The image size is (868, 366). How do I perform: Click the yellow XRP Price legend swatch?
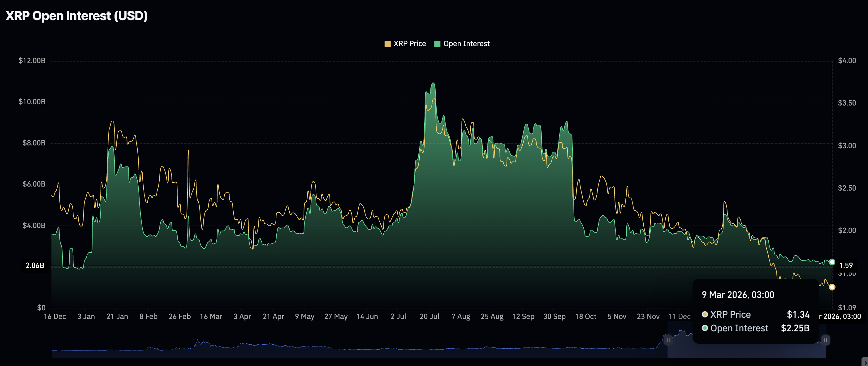[387, 44]
